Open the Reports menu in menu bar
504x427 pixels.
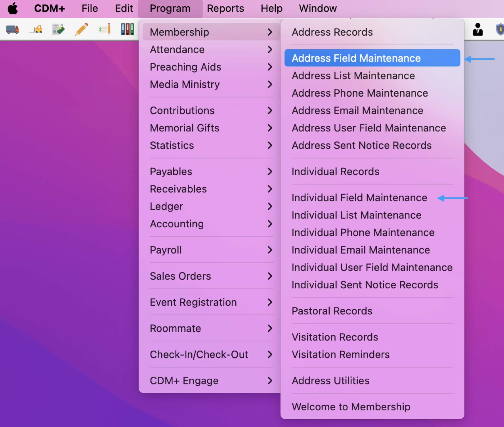(225, 8)
